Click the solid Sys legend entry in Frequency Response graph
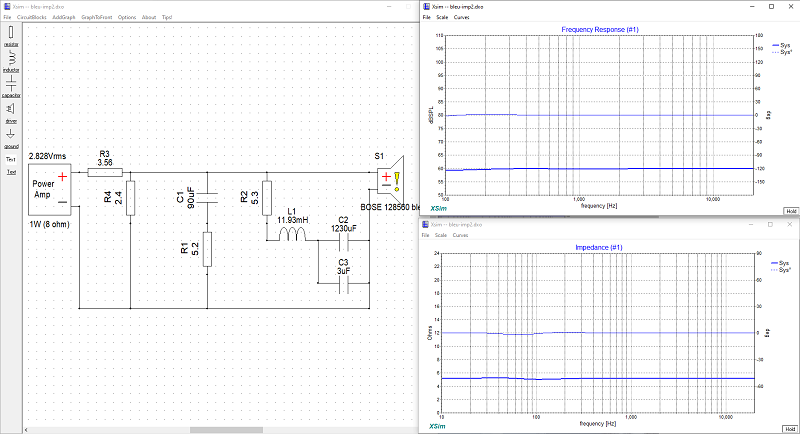The height and width of the screenshot is (434, 800). pyautogui.click(x=782, y=45)
